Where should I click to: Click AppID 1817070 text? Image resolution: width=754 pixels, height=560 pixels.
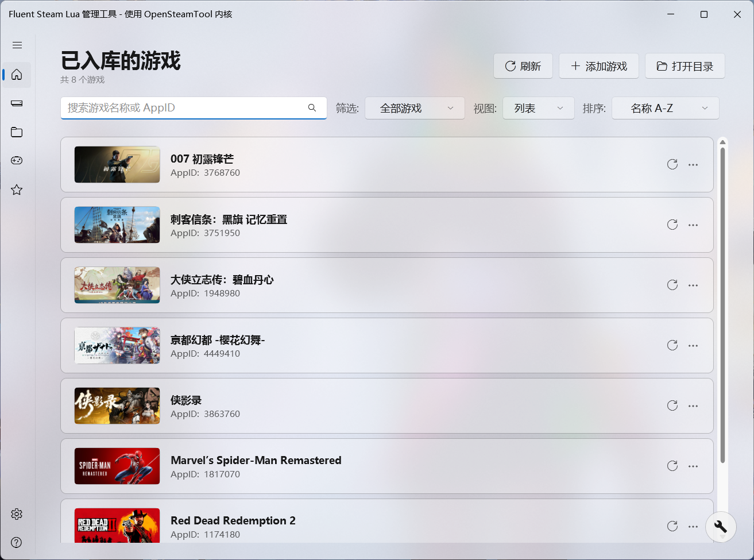[205, 474]
